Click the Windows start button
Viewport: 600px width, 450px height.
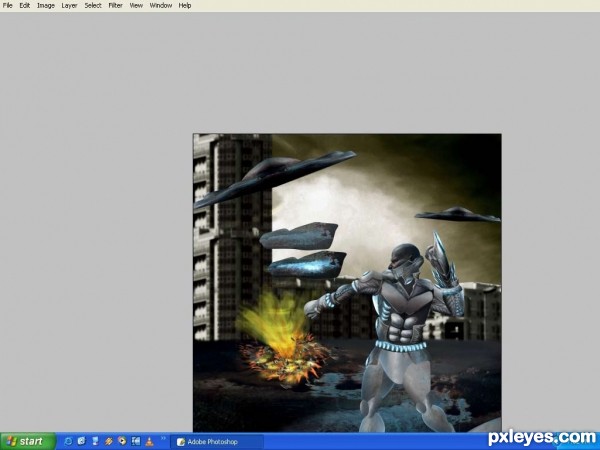tap(28, 442)
